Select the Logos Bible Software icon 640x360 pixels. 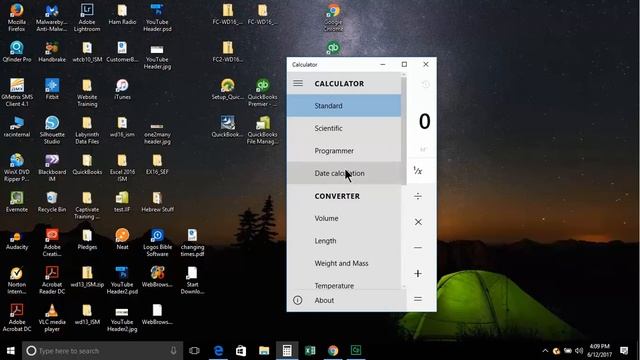157,242
